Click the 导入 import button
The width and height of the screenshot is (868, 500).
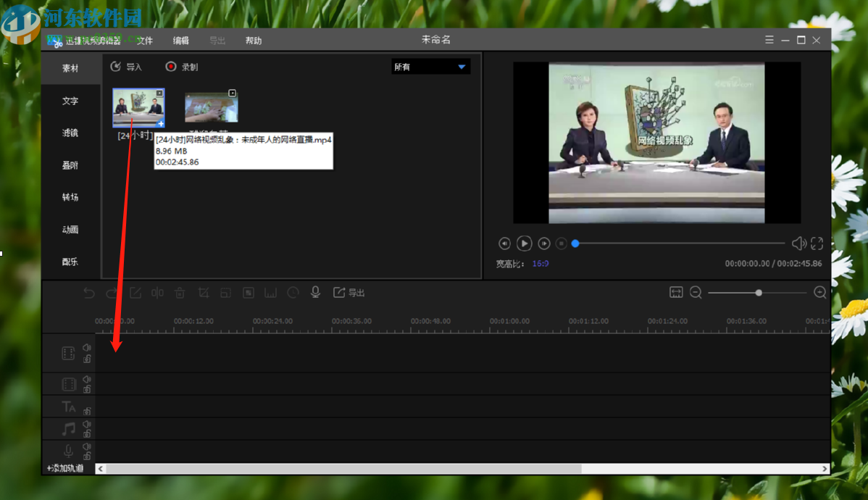click(127, 67)
